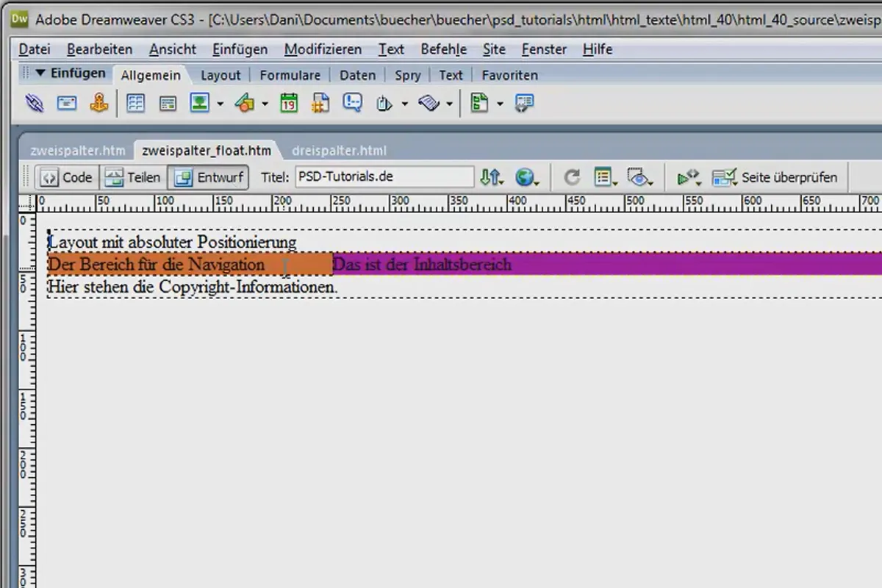Open the file management arrows menu
Viewport: 882px width, 588px height.
(x=492, y=177)
